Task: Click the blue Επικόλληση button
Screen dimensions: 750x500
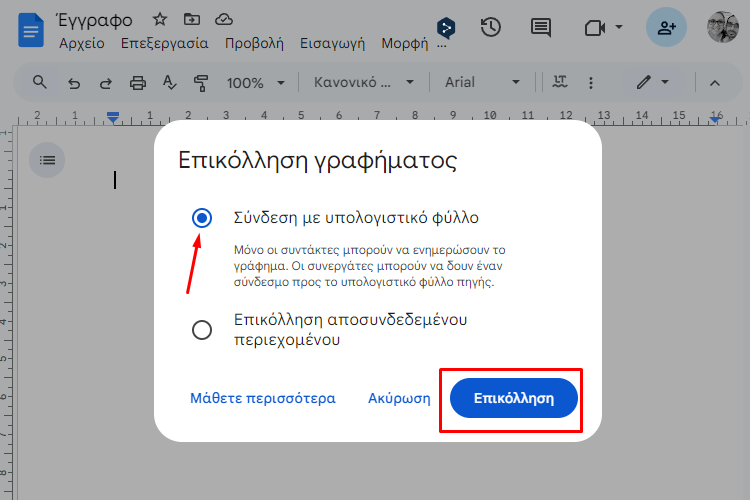Action: tap(514, 398)
